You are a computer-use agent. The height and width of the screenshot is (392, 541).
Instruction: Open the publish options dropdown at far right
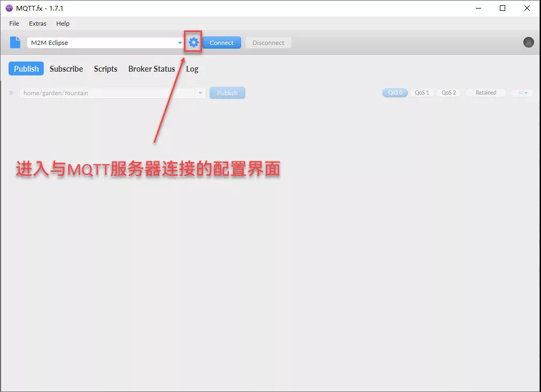522,93
